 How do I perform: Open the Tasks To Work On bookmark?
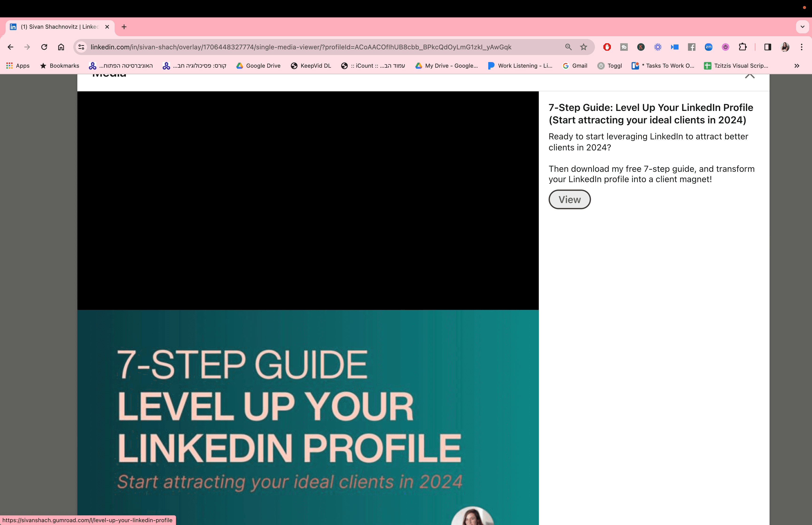663,66
